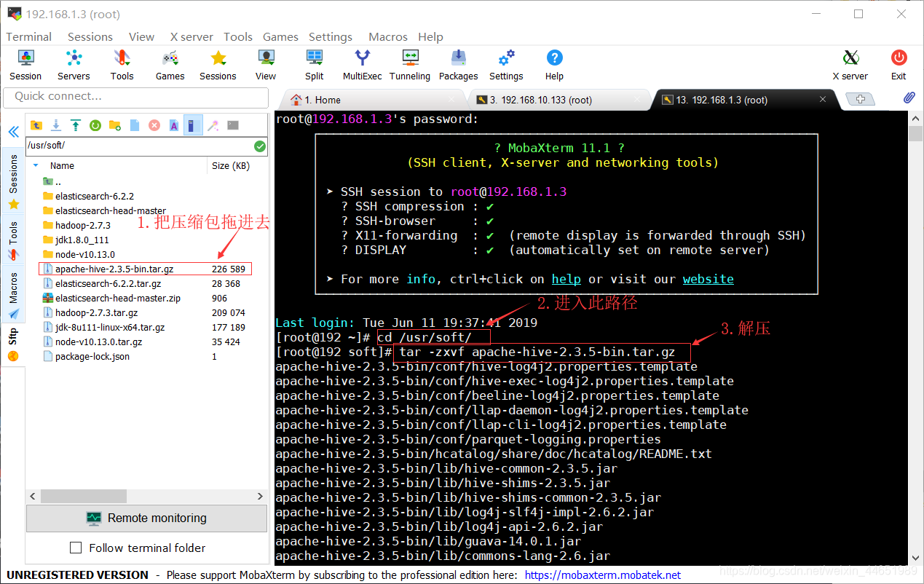924x584 pixels.
Task: Toggle the highlighted blue view icon in SFTP toolbar
Action: [193, 125]
